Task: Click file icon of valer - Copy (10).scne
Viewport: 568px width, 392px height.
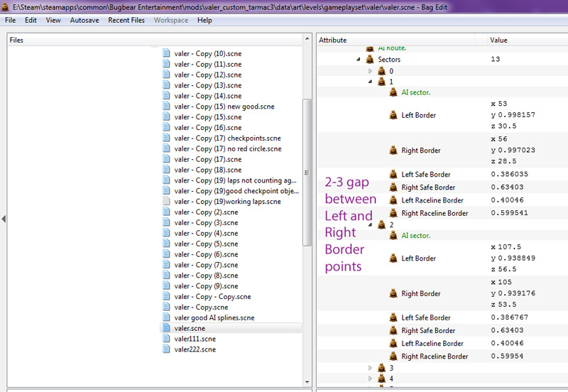Action: point(166,53)
